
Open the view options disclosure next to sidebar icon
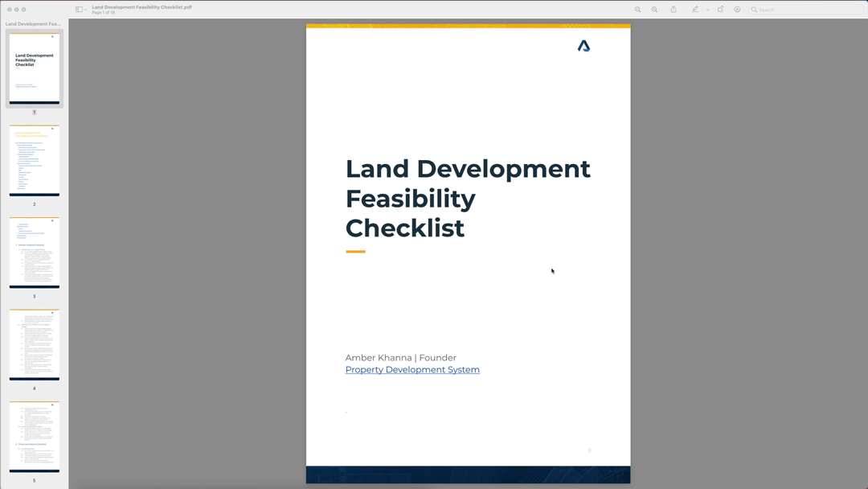click(86, 10)
